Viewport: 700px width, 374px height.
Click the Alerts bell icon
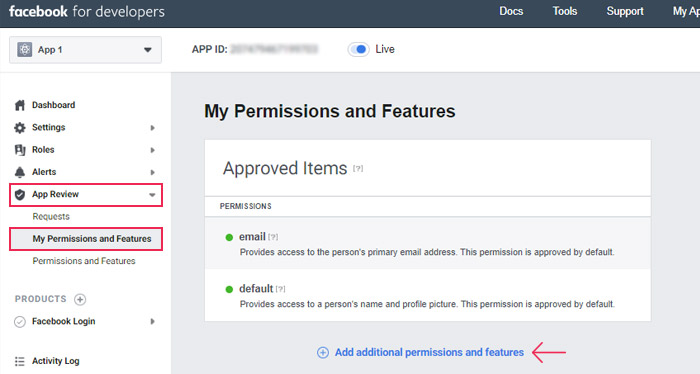[20, 172]
